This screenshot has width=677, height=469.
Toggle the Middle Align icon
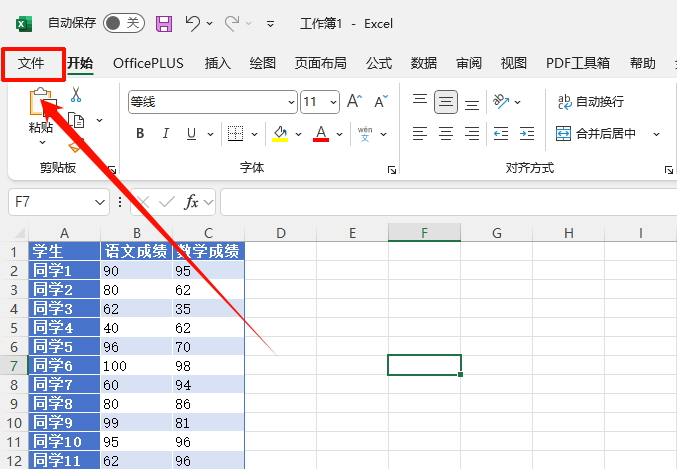pos(446,102)
